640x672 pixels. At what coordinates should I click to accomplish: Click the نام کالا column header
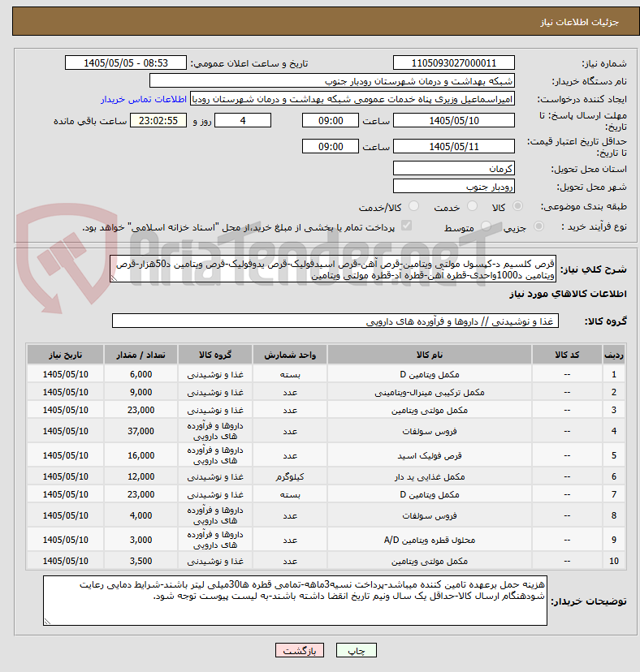(x=430, y=355)
